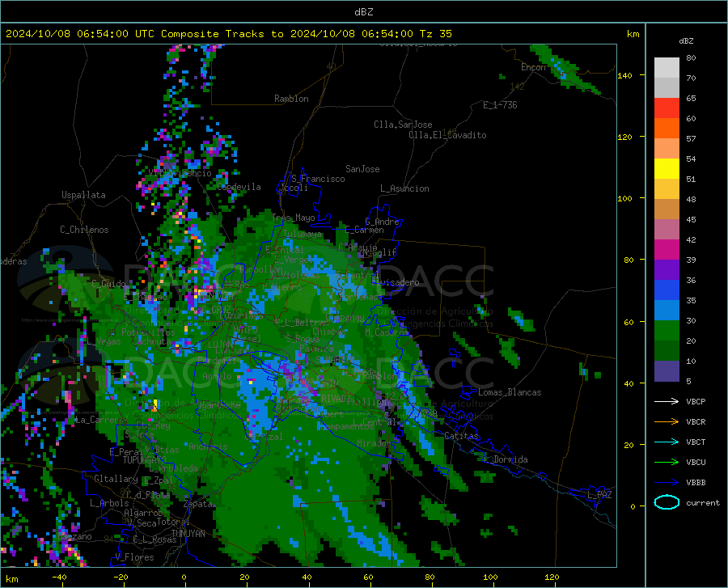Click the 'Lomas_Blancas' map label
This screenshot has height=588, width=728.
510,392
